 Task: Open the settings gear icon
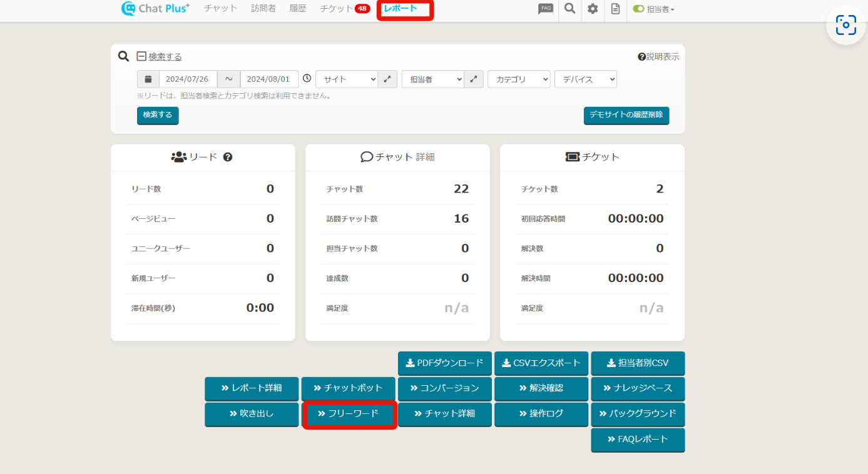593,9
